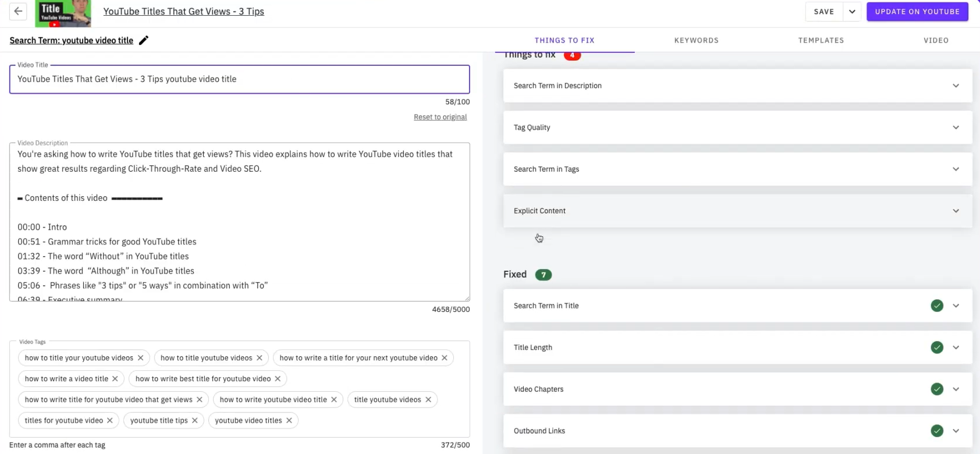Edit search term with pencil icon

coord(144,40)
